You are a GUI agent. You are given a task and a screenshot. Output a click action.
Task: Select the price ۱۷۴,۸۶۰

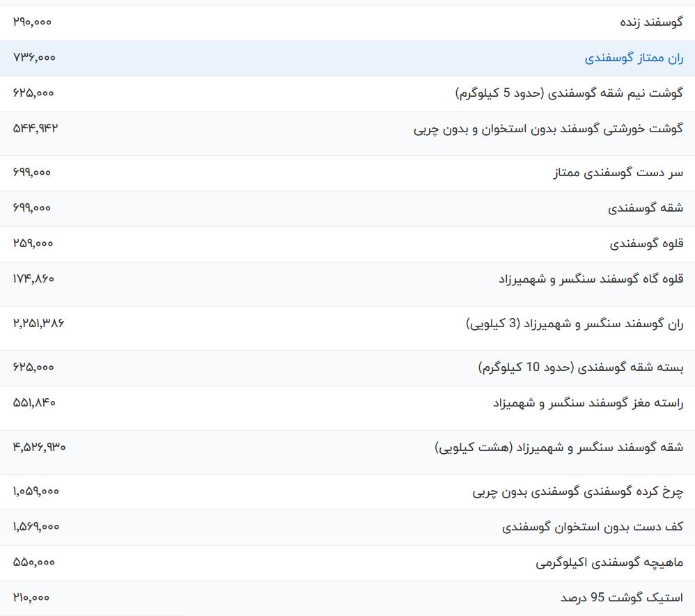(x=33, y=278)
